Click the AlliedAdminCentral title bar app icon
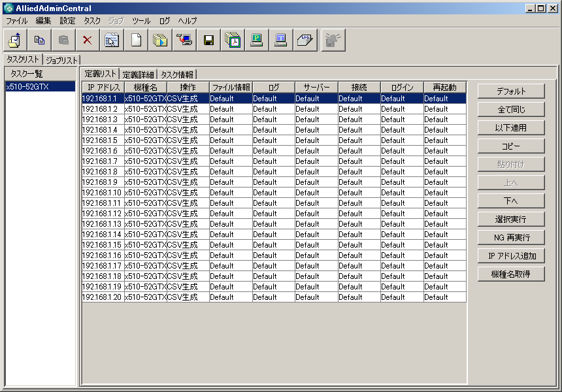 point(8,8)
